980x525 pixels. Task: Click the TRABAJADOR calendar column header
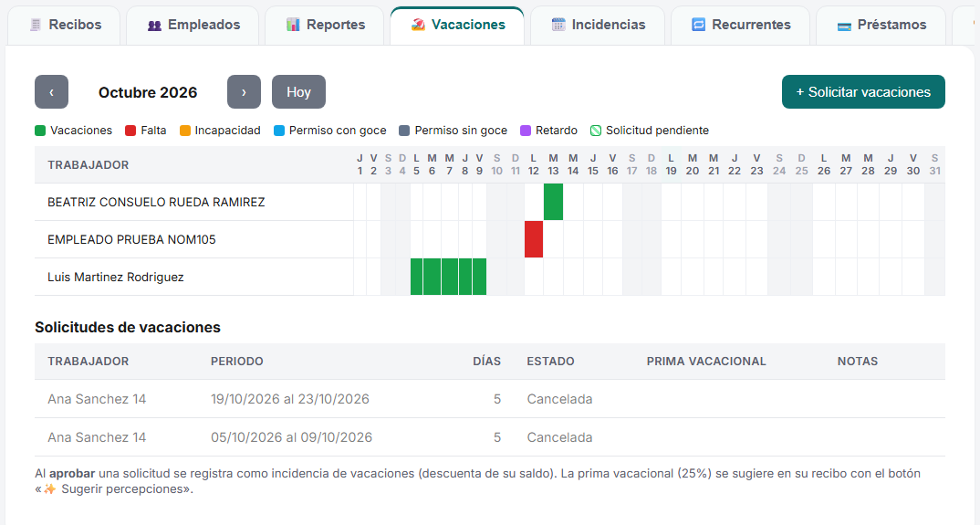89,165
